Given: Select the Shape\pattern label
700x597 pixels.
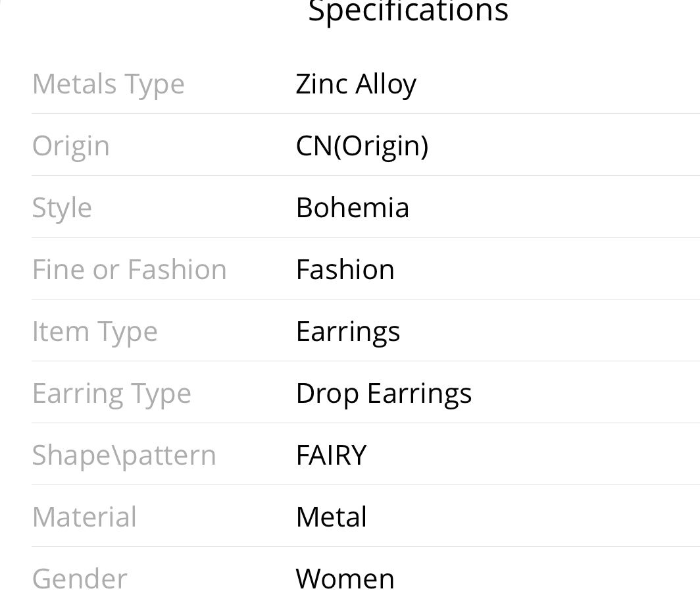Looking at the screenshot, I should point(124,455).
